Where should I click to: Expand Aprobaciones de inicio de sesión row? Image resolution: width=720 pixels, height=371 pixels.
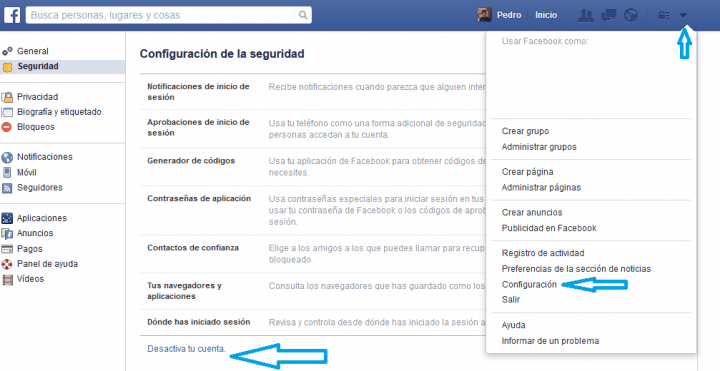pos(313,129)
